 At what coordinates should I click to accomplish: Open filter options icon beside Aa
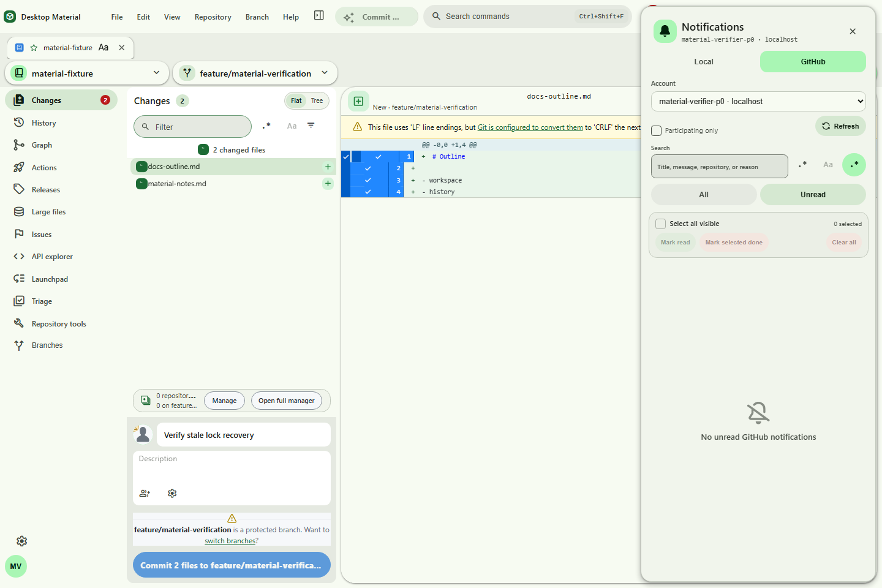point(311,126)
